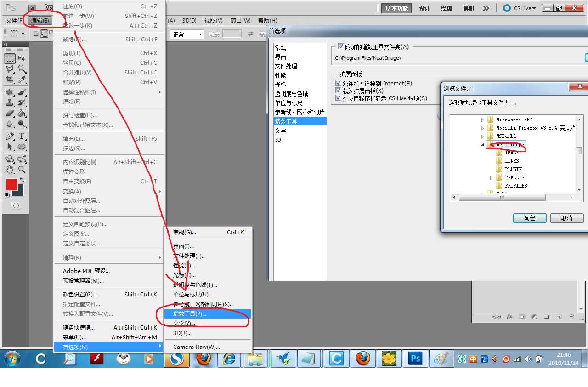
Task: Reset to default black and white colors
Action: point(7,195)
